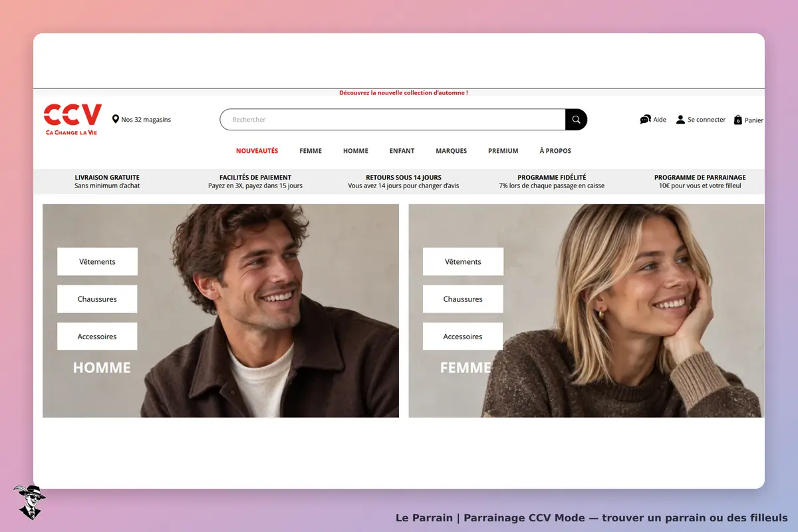Click Programme fidélité info block
798x532 pixels.
[552, 182]
